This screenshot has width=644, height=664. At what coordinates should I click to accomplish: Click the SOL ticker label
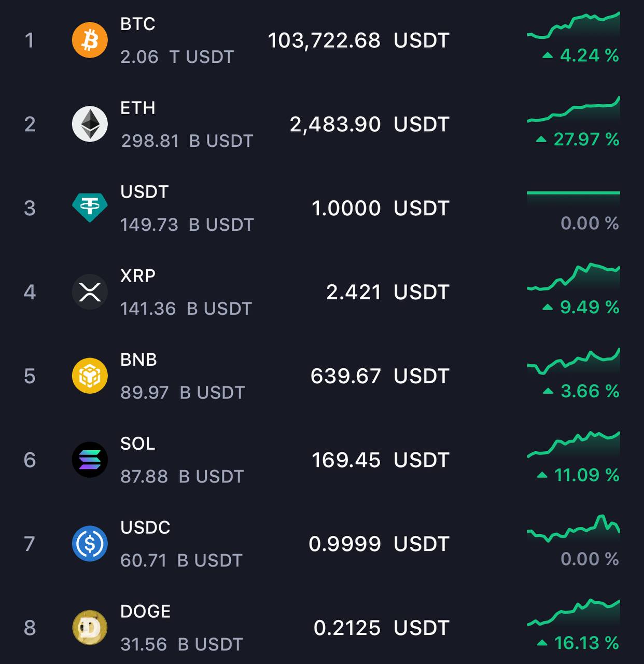click(x=138, y=444)
